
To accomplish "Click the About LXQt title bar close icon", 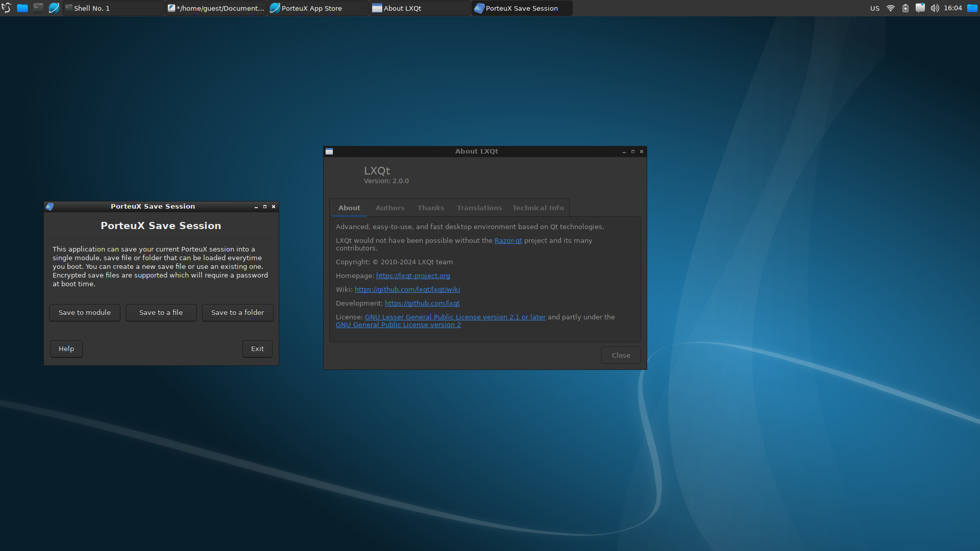I will pos(642,152).
